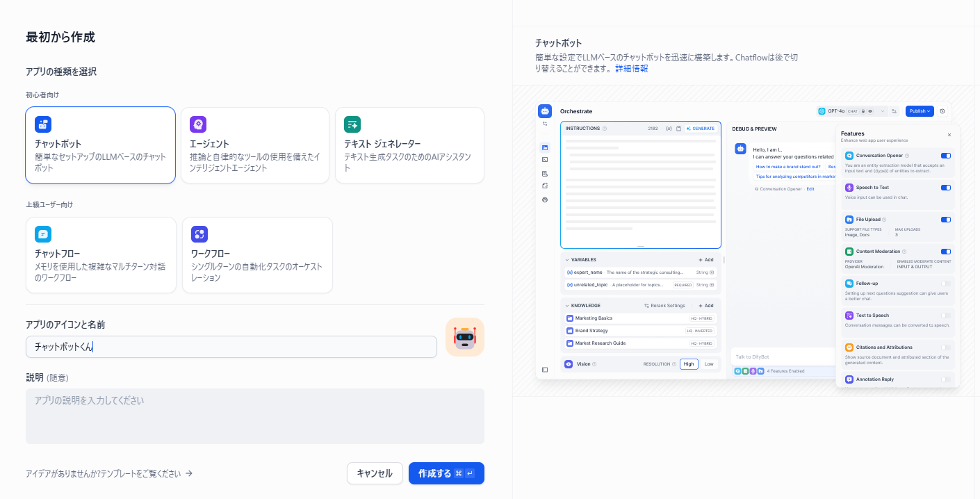Choose the High resolution option
The height and width of the screenshot is (499, 980).
(x=688, y=364)
